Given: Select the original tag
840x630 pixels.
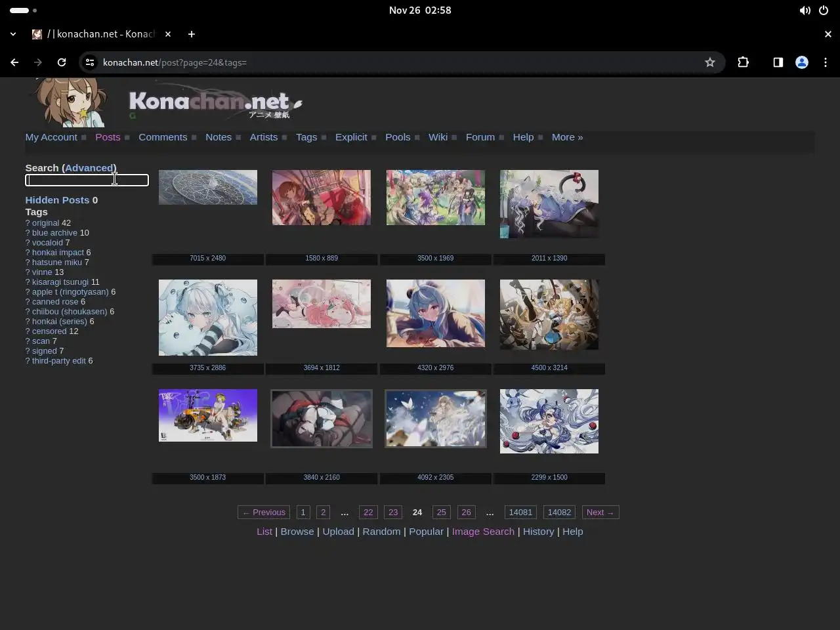Looking at the screenshot, I should [45, 223].
